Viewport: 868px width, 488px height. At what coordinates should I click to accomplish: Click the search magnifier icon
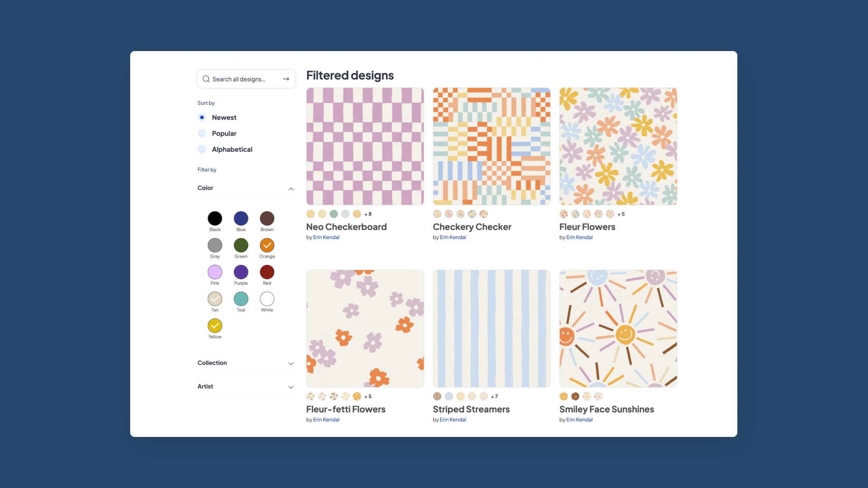(x=206, y=79)
